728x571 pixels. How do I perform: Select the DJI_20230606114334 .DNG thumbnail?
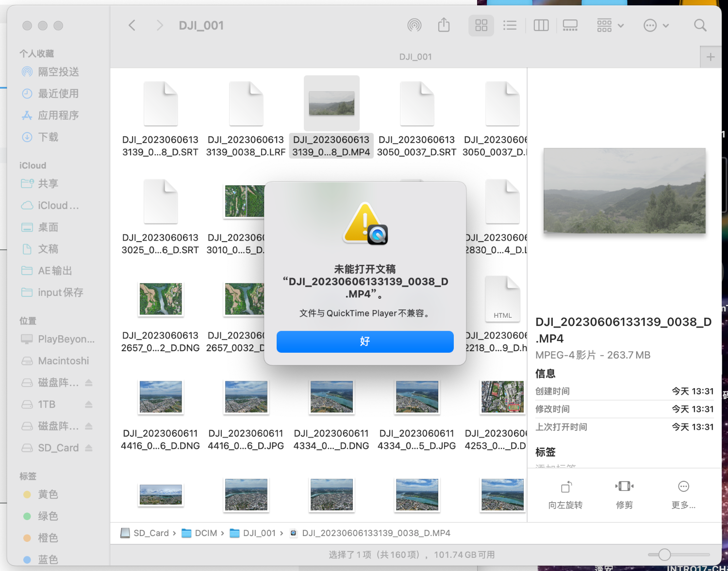click(x=331, y=397)
